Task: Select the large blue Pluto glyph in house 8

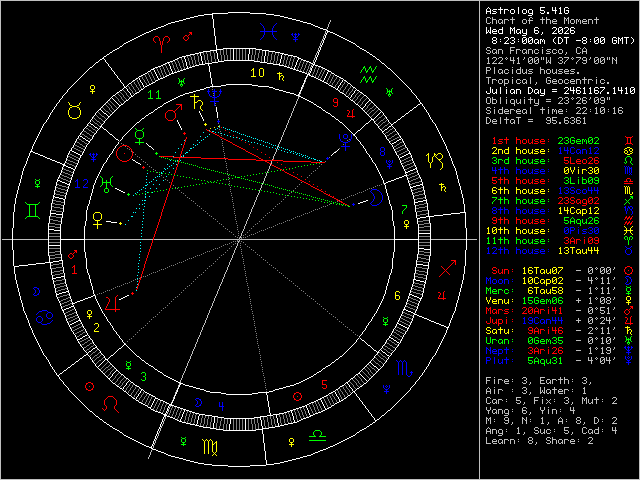Action: click(x=345, y=141)
